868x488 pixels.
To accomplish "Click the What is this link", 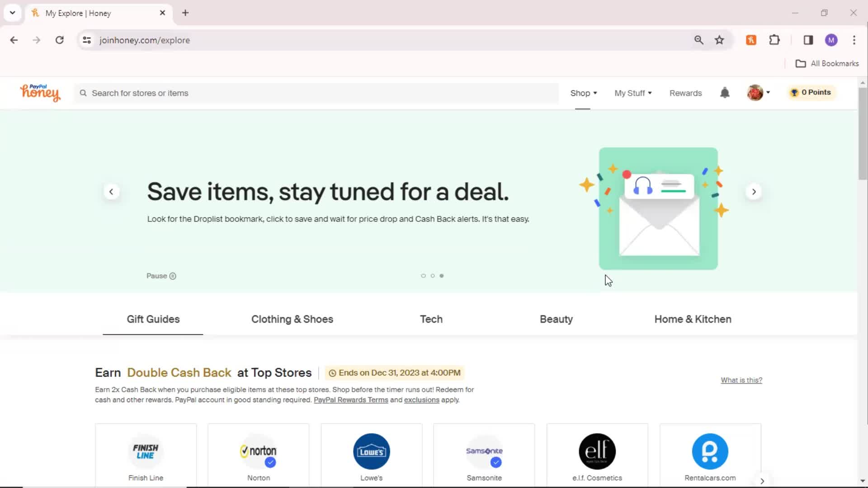I will point(741,380).
